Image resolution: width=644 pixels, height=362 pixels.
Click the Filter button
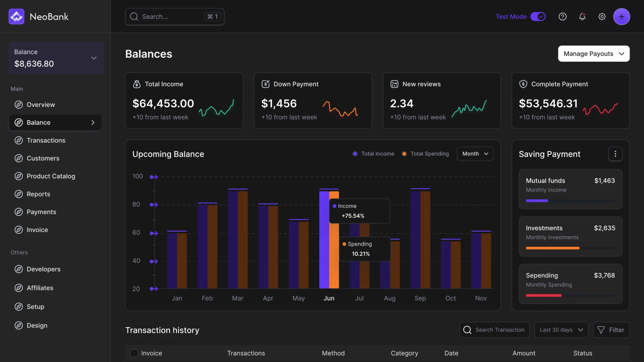tap(611, 330)
